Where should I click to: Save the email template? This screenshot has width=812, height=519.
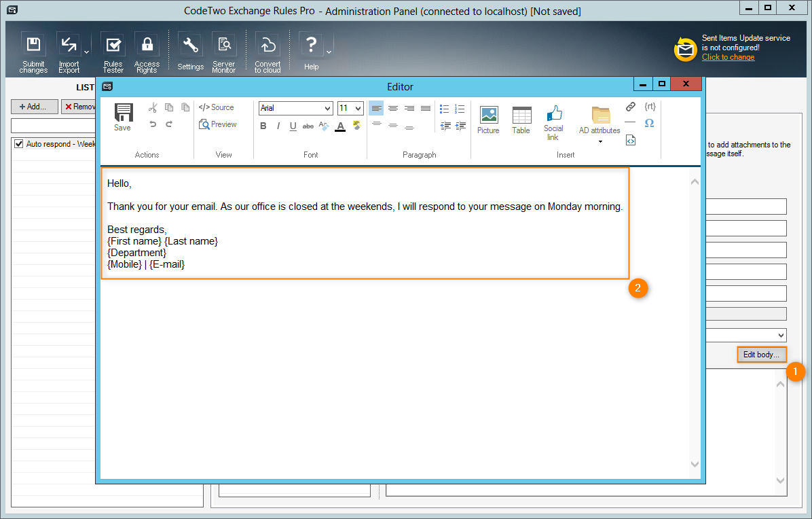[122, 115]
